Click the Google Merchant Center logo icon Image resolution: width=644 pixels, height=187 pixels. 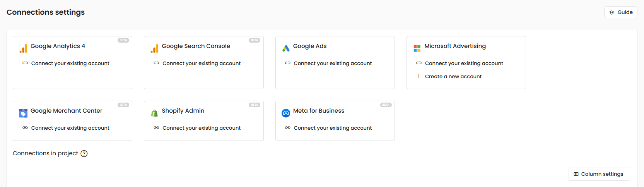pos(23,113)
